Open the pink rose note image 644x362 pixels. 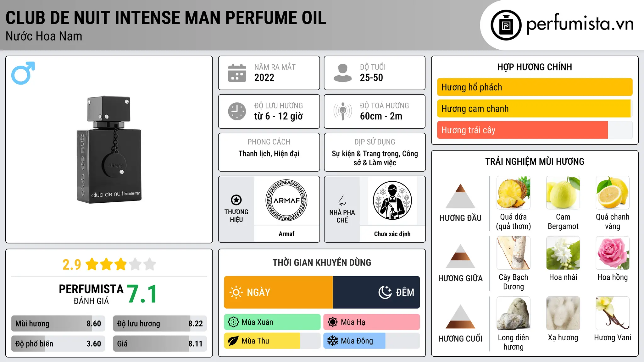pos(613,253)
